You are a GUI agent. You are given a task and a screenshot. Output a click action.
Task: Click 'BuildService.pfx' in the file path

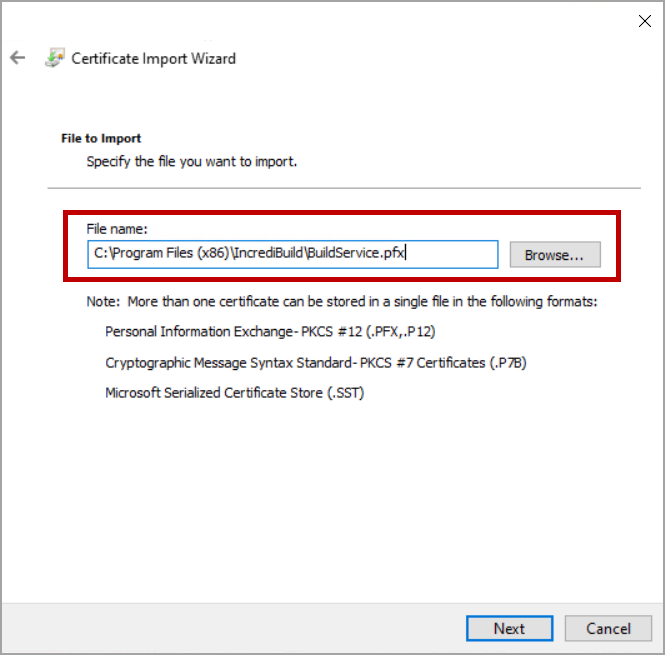point(356,254)
